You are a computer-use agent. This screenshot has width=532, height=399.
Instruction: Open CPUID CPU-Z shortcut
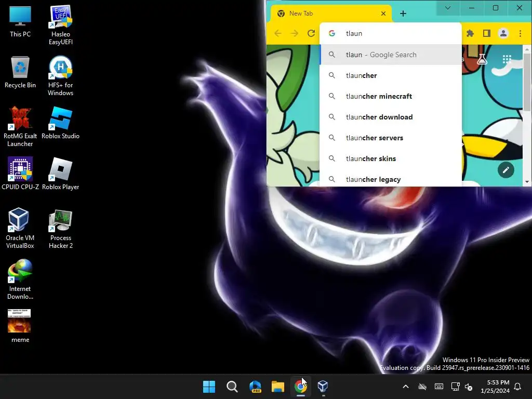[x=20, y=174]
